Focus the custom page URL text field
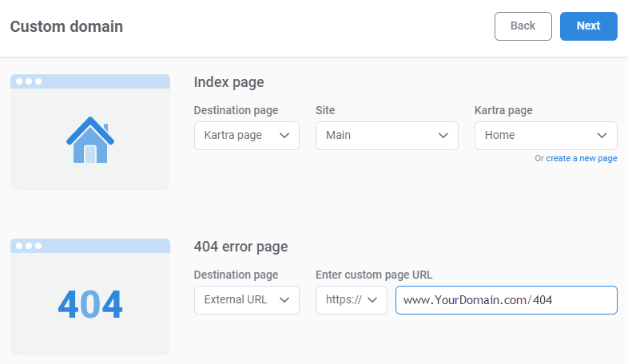 [x=506, y=300]
